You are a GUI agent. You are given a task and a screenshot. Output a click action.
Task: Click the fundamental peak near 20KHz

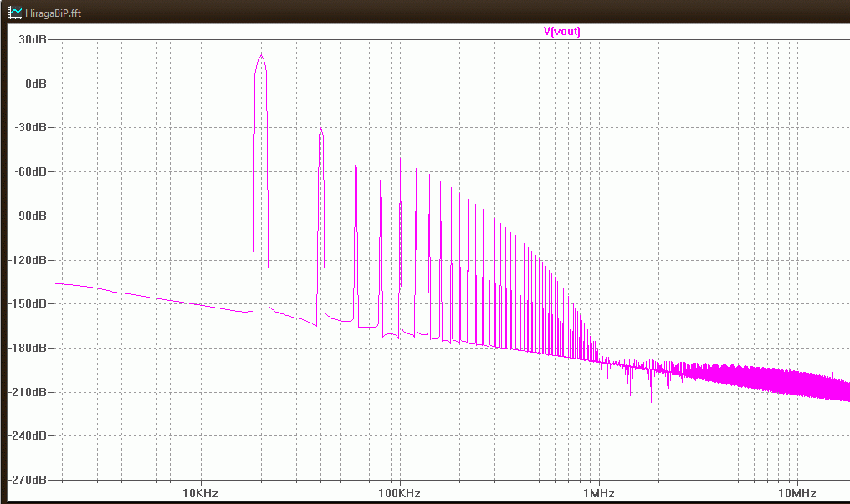pos(261,55)
